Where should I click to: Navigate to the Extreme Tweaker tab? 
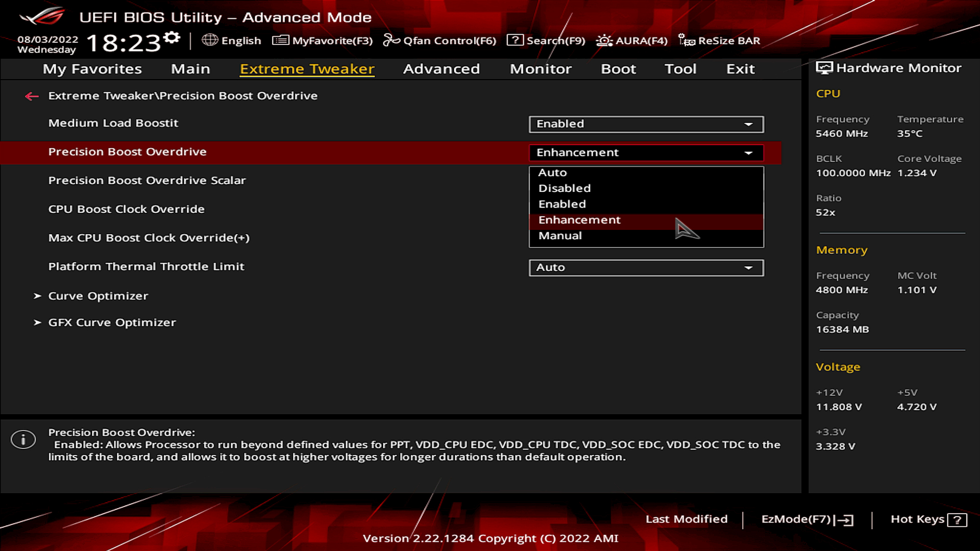307,68
